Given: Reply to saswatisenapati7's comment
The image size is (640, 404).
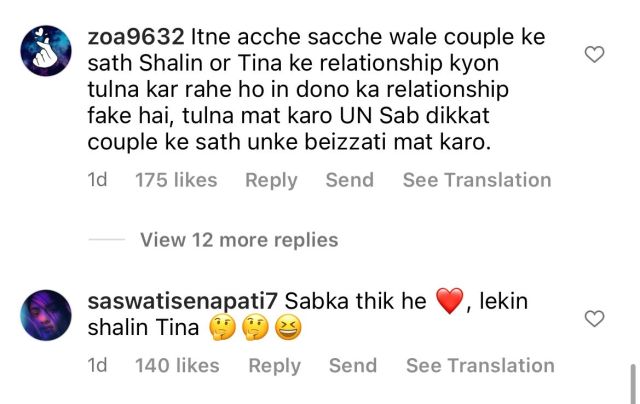Looking at the screenshot, I should click(x=274, y=366).
